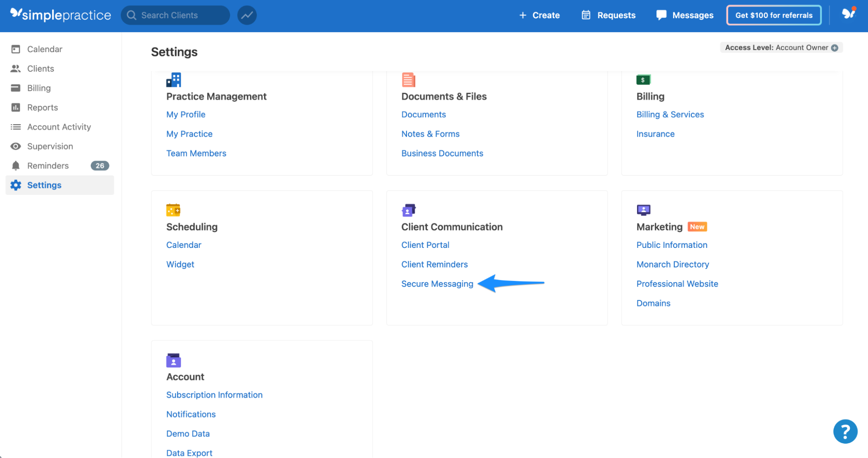This screenshot has width=868, height=458.
Task: Click the Messages icon in top navigation
Action: (661, 15)
